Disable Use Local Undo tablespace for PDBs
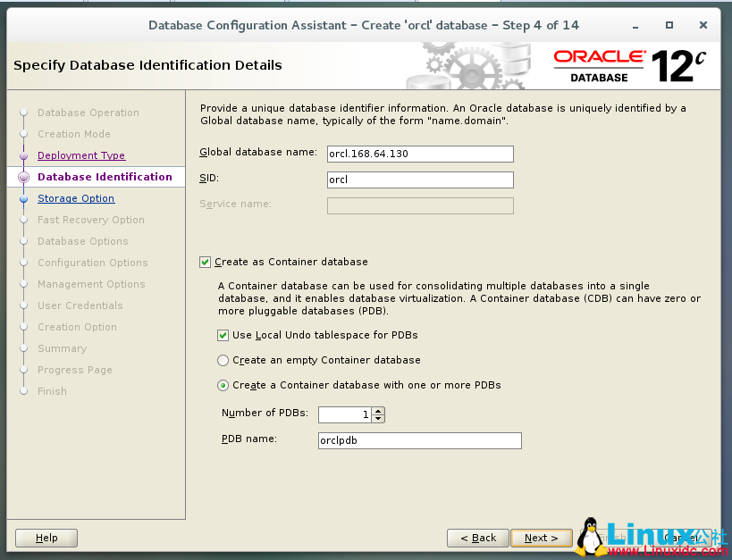Viewport: 732px width, 560px height. 222,335
